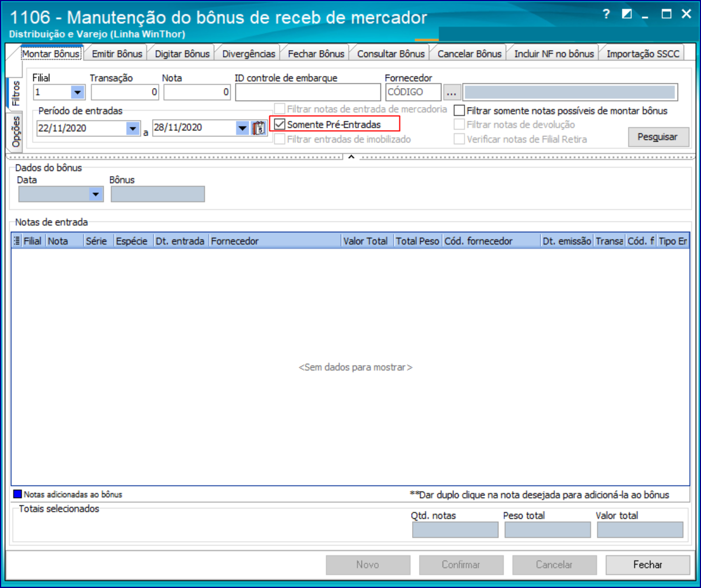
Task: Sort by Espécie column header
Action: pos(134,241)
